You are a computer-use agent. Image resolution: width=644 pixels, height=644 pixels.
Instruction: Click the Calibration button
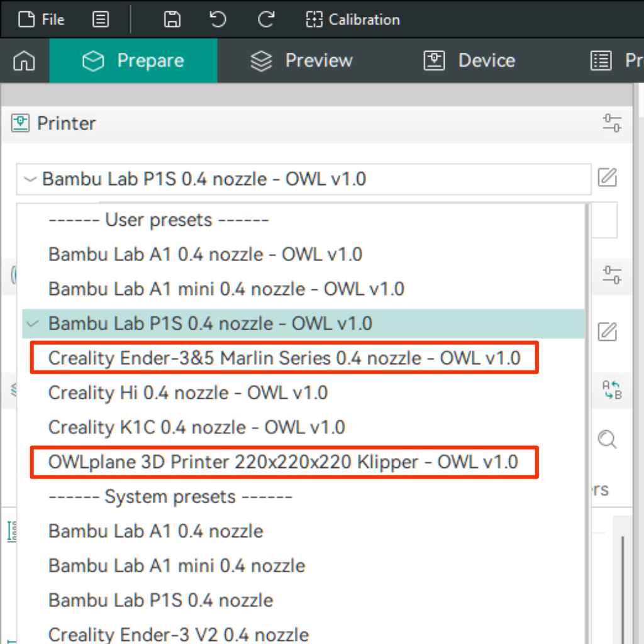point(353,19)
